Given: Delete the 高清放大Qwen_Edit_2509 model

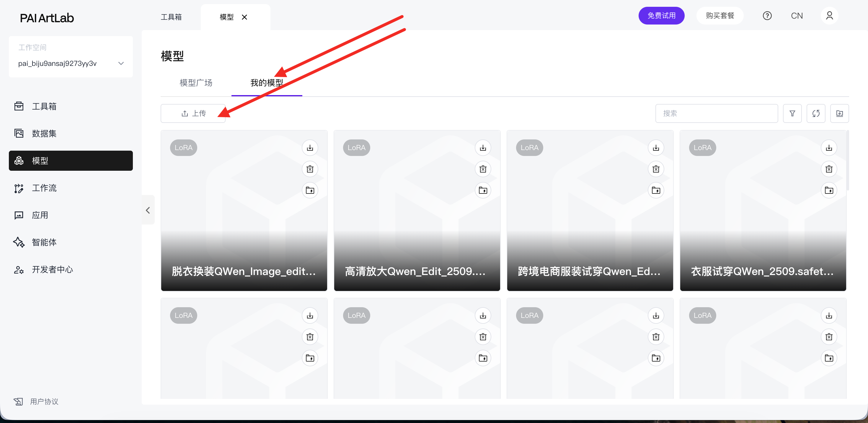Looking at the screenshot, I should coord(483,169).
